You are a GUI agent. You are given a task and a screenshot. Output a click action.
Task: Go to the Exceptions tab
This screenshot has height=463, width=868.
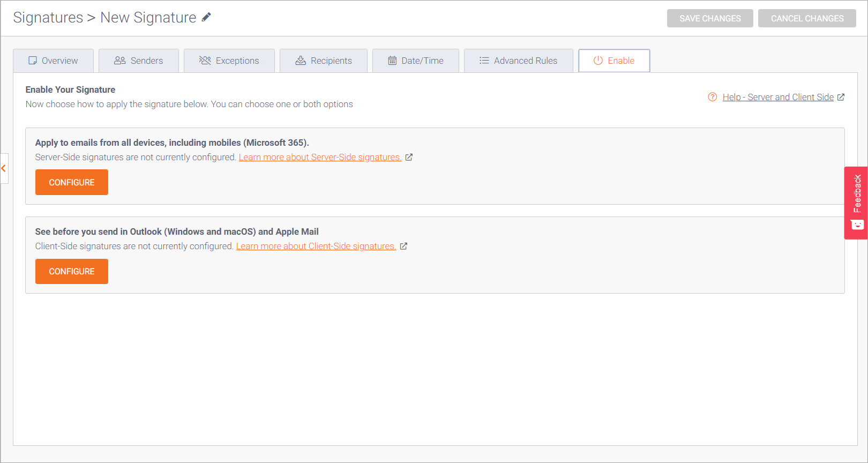pyautogui.click(x=229, y=61)
